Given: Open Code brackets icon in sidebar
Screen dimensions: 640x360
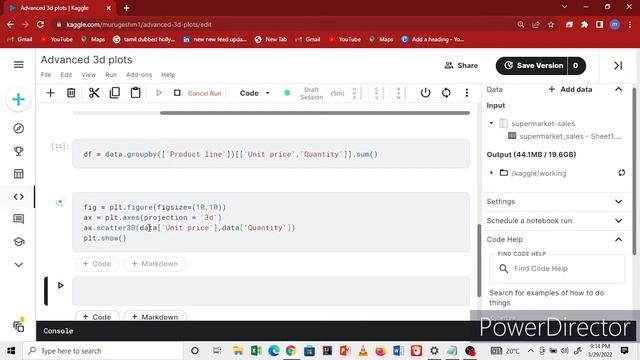Looking at the screenshot, I should tap(18, 197).
